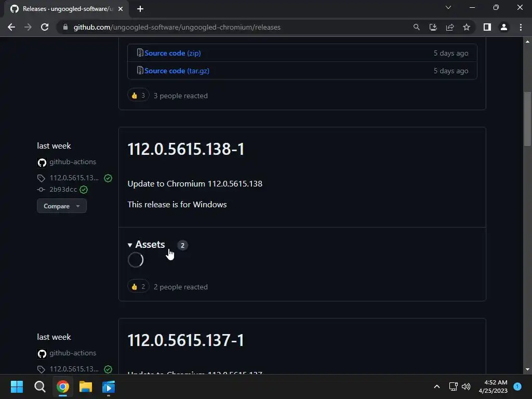
Task: Close the Releases tab
Action: [x=121, y=9]
